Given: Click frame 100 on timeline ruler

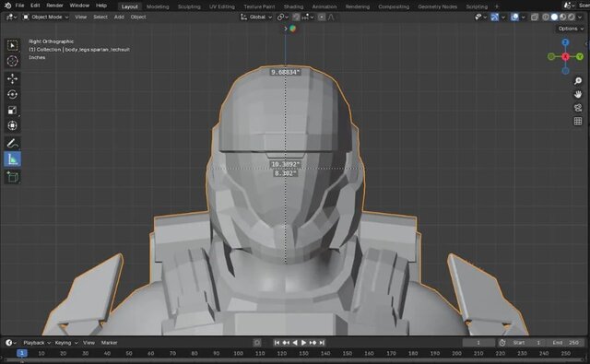Looking at the screenshot, I should (x=238, y=354).
